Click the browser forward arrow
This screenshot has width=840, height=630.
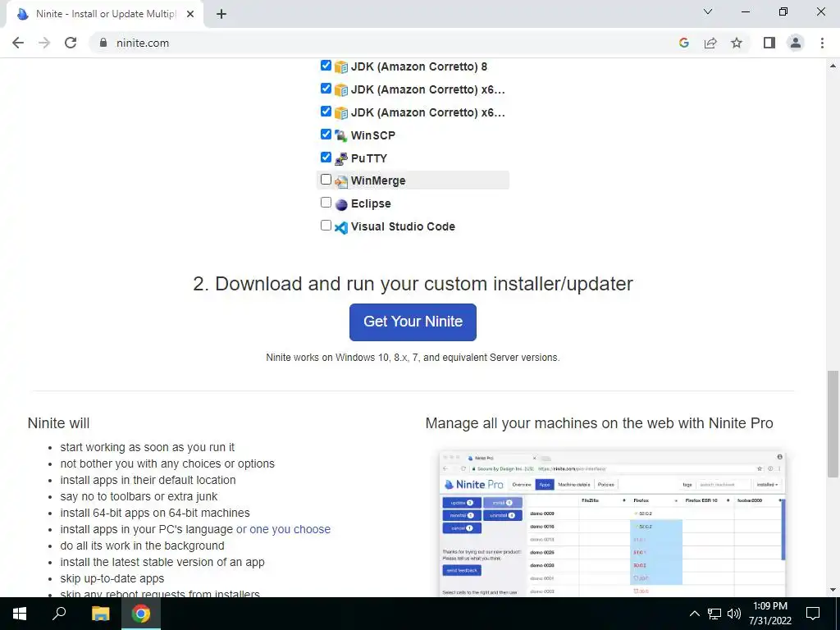44,43
